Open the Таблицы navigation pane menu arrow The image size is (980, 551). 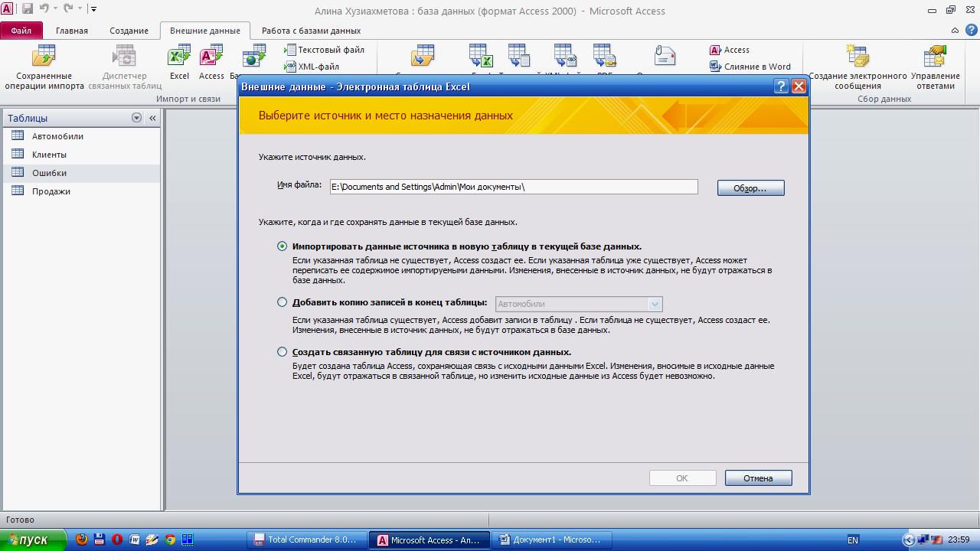pos(136,118)
